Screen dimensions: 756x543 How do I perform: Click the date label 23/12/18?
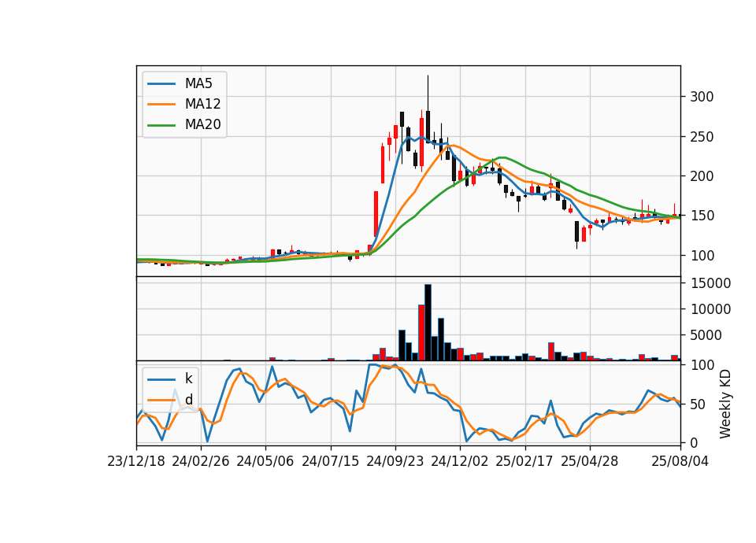coord(136,461)
